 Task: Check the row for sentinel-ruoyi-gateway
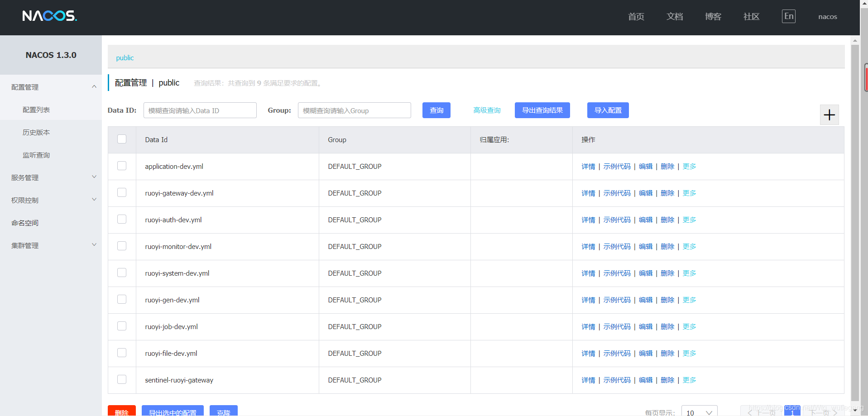pos(121,379)
